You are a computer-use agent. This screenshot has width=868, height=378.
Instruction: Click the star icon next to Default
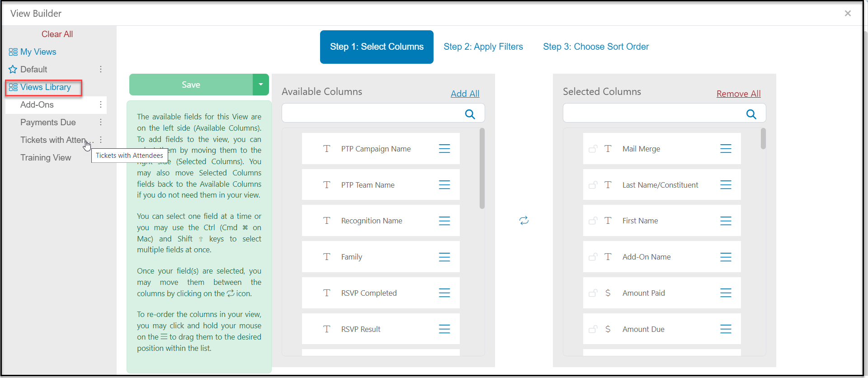(13, 70)
